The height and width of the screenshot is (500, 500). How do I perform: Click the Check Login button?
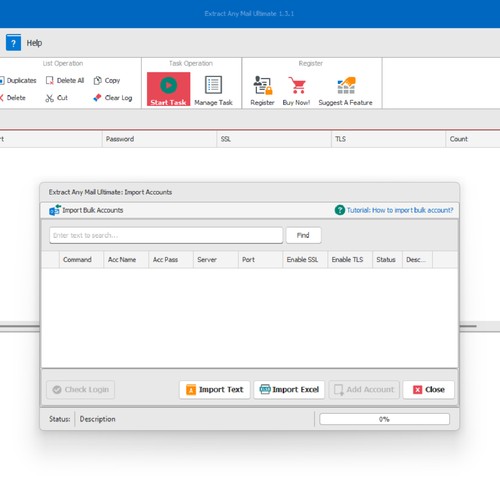(81, 390)
